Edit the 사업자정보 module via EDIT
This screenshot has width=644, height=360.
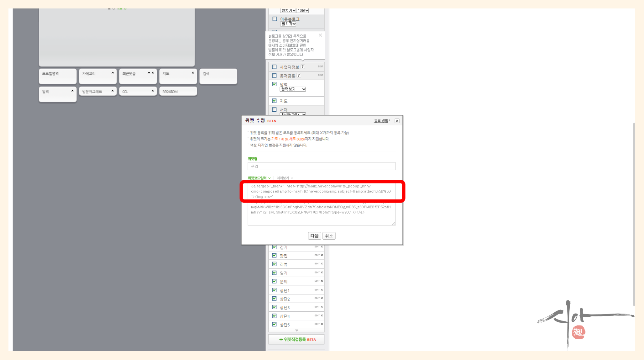[x=320, y=66]
